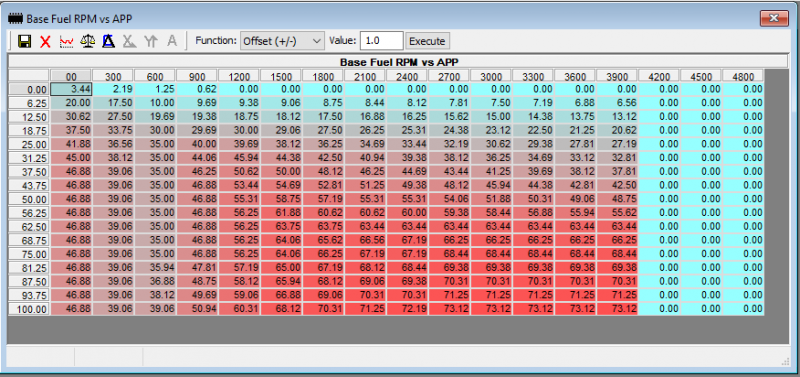
Task: Click the cell with value 47.81
Action: (197, 267)
